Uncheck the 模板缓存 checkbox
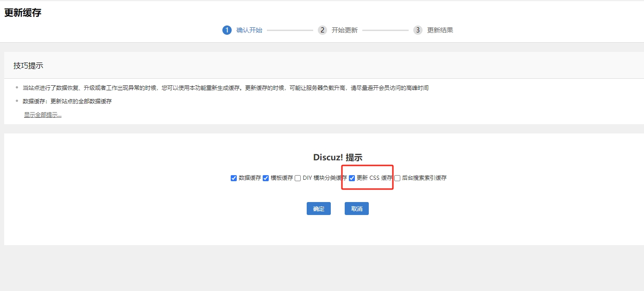 pos(266,178)
